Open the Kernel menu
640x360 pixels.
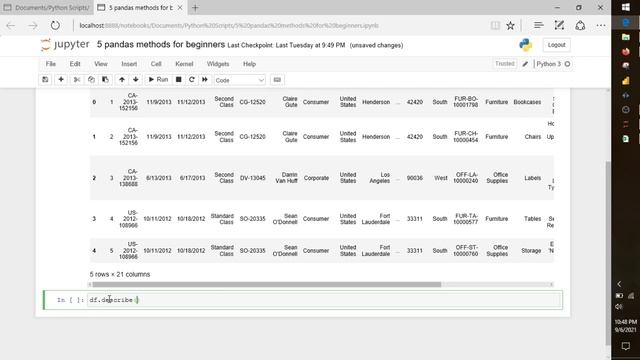[184, 64]
